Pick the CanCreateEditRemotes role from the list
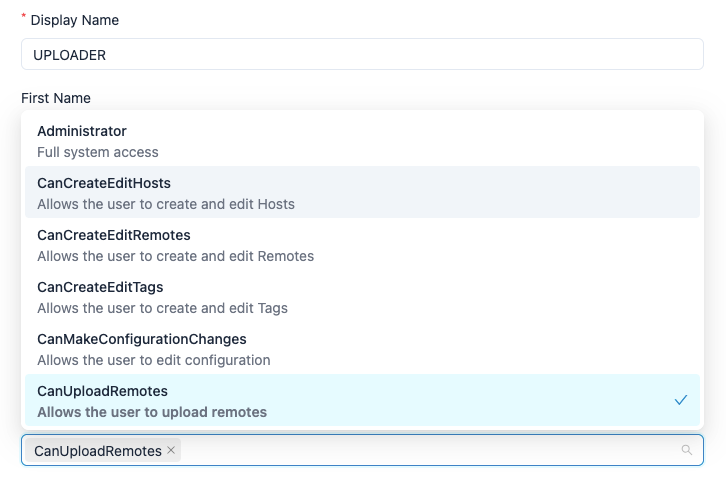 click(x=363, y=244)
